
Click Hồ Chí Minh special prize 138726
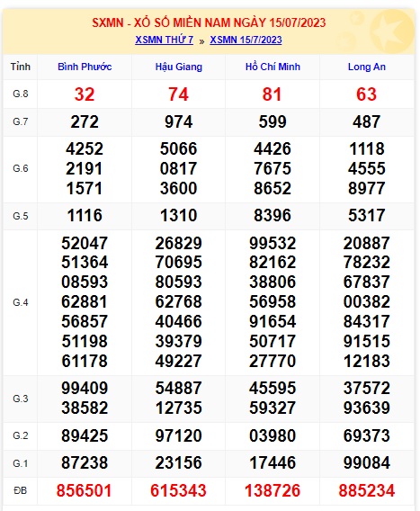pos(273,491)
